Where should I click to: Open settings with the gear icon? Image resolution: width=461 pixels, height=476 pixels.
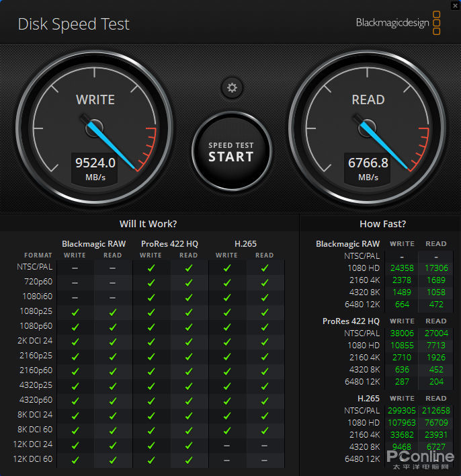click(x=232, y=88)
